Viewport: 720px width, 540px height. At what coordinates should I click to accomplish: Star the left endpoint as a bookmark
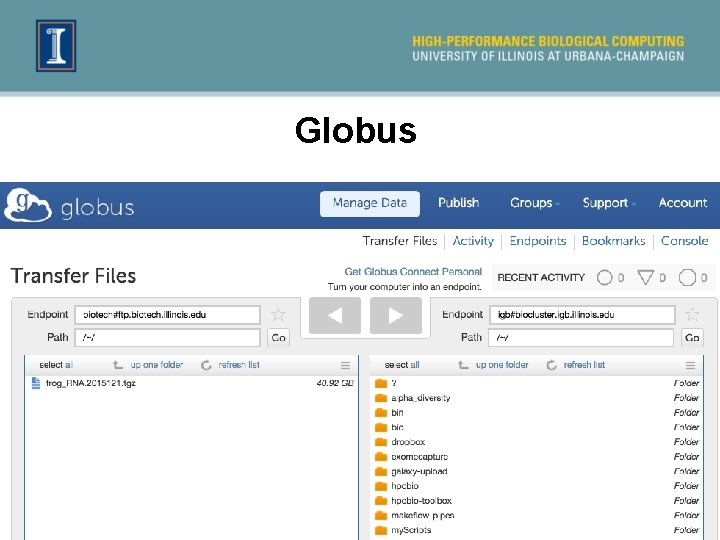[x=278, y=315]
